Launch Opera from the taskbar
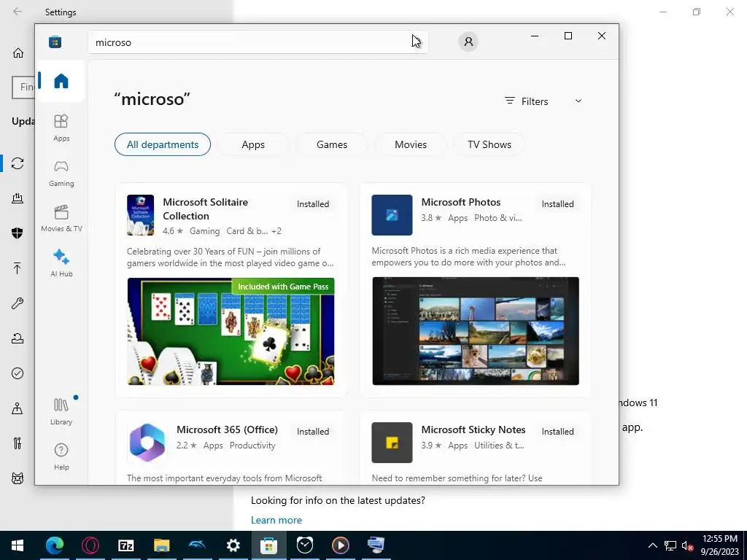 (x=90, y=545)
